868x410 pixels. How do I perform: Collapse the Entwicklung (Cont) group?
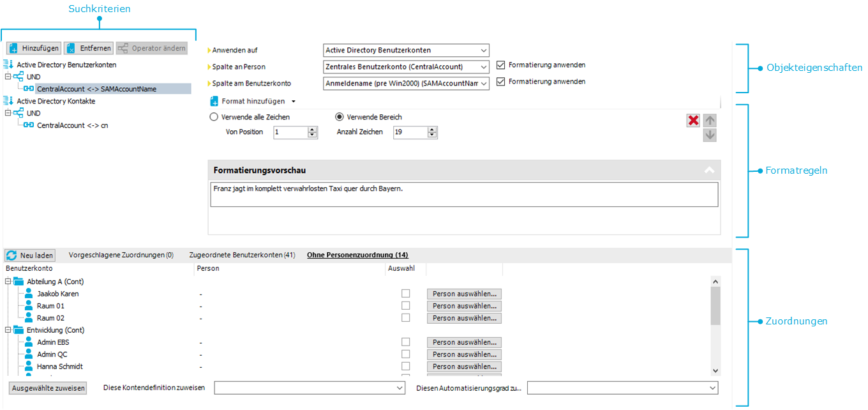(x=8, y=330)
